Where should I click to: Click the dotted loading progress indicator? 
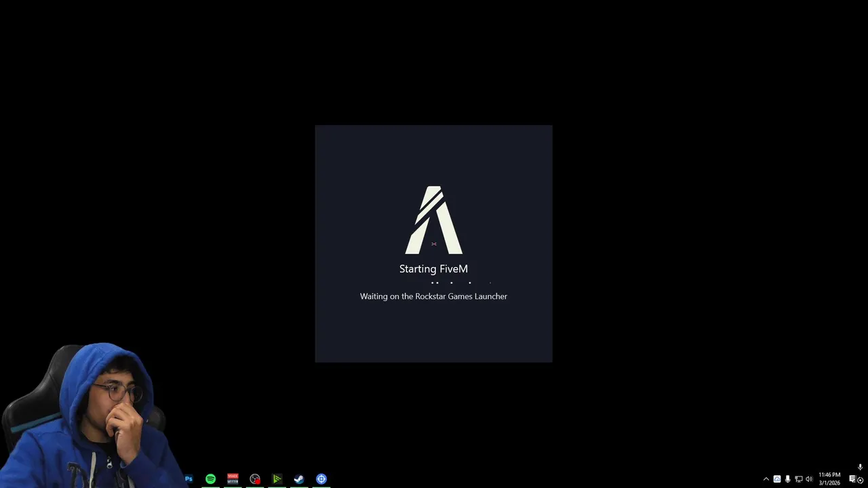pyautogui.click(x=461, y=283)
